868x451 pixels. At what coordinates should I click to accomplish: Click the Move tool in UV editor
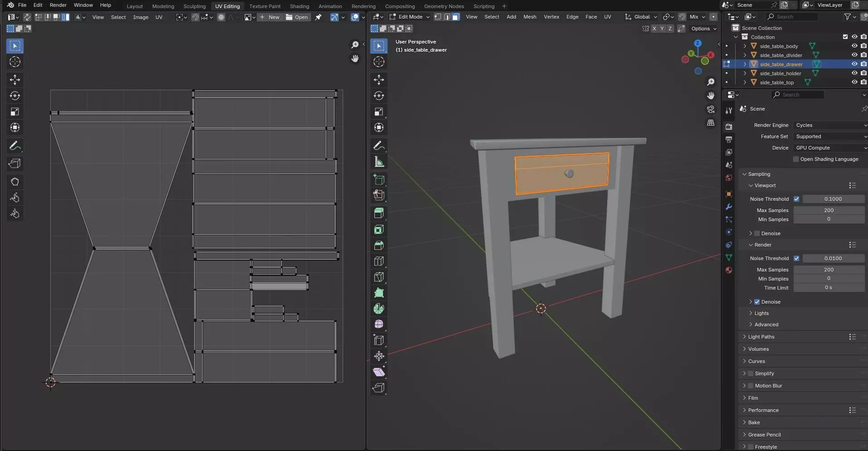coord(15,80)
